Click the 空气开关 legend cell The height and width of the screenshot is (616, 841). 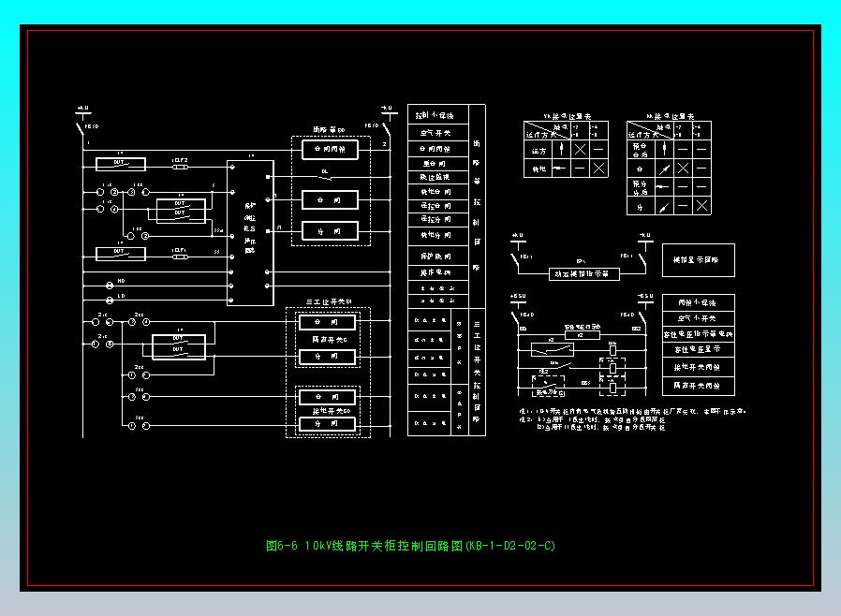pyautogui.click(x=438, y=132)
